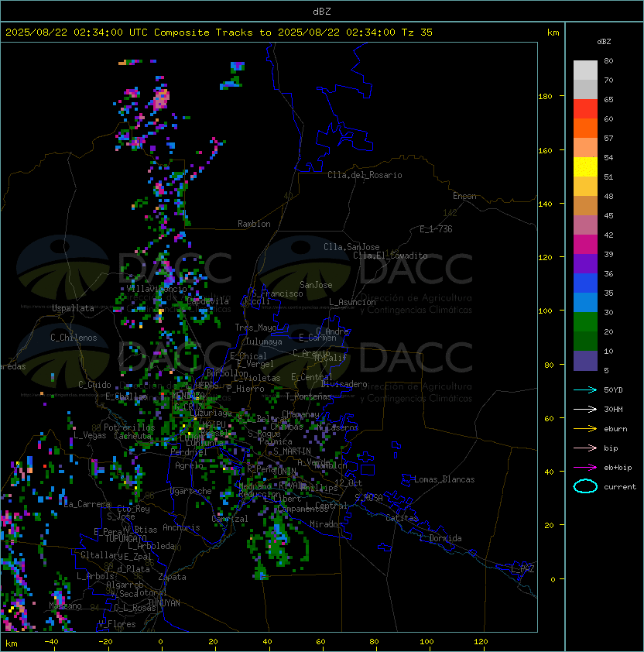Click the 'E_1-736' map label
Screen dimensions: 644x652
click(x=436, y=229)
